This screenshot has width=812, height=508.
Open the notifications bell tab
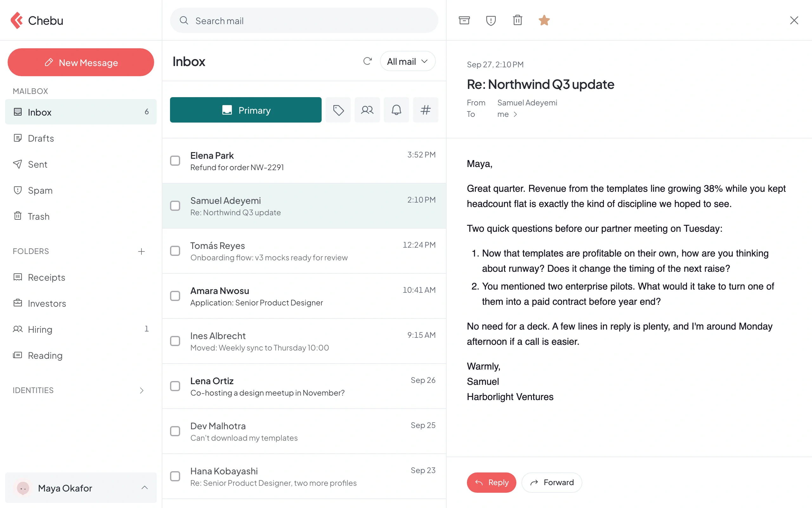click(x=396, y=110)
